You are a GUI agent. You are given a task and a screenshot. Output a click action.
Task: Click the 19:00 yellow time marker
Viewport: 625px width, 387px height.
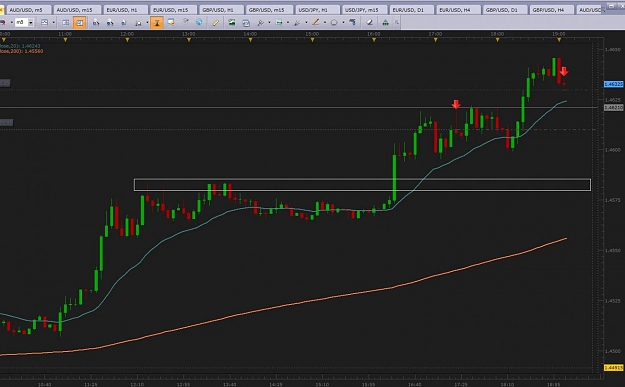559,40
